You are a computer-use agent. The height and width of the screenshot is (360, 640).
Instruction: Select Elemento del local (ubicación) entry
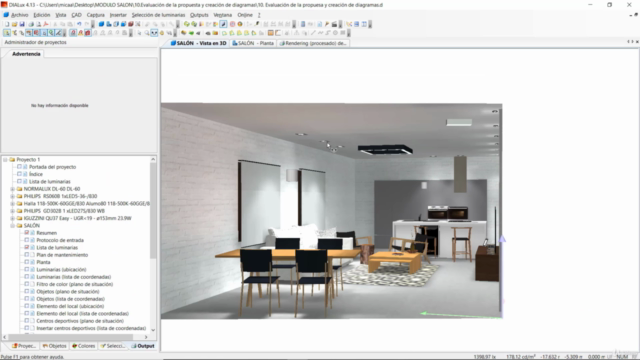[70, 306]
